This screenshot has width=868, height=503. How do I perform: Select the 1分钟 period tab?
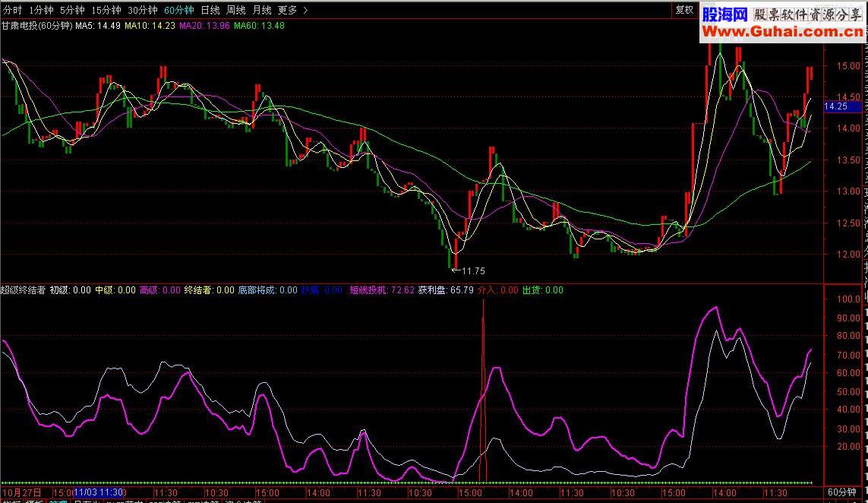(x=42, y=10)
